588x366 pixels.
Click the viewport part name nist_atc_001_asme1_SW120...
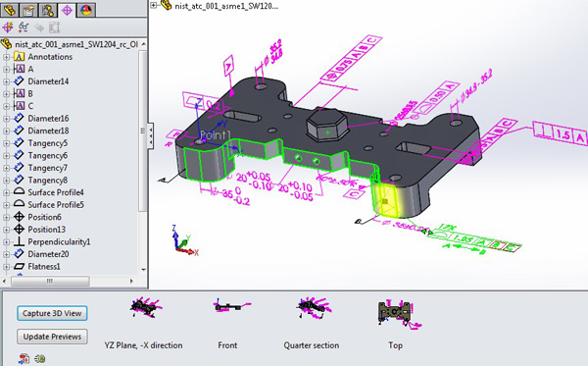click(x=226, y=6)
